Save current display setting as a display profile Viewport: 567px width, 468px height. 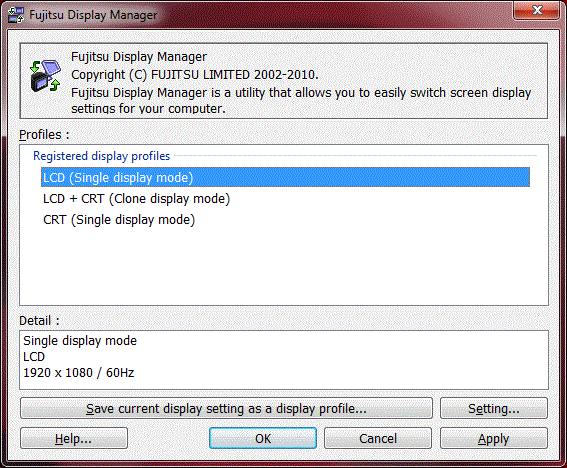(x=226, y=408)
